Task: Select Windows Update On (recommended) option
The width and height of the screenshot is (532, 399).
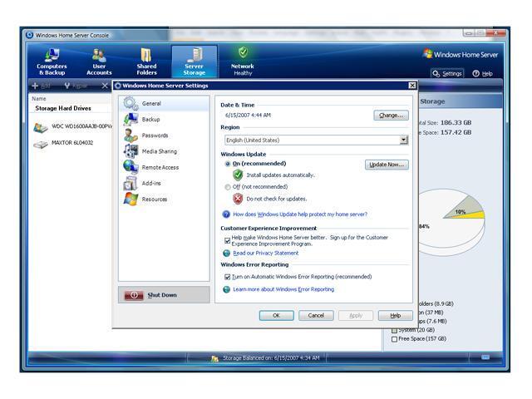Action: pos(228,164)
